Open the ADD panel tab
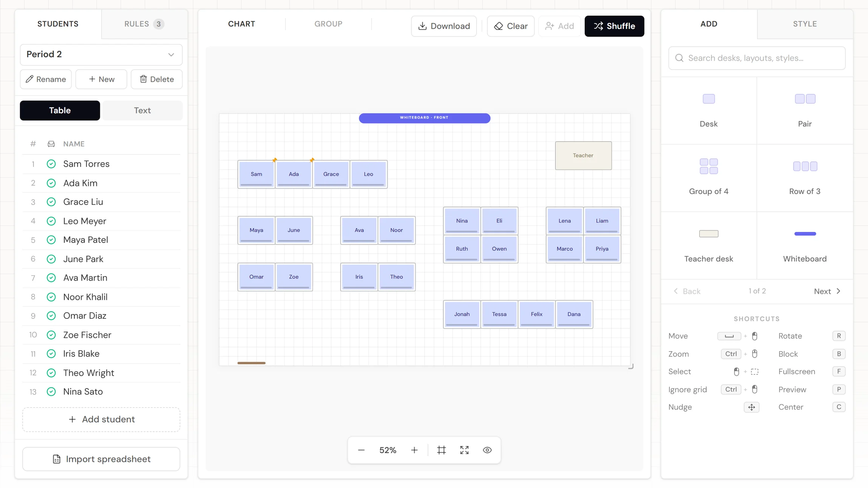This screenshot has width=868, height=488. click(709, 24)
